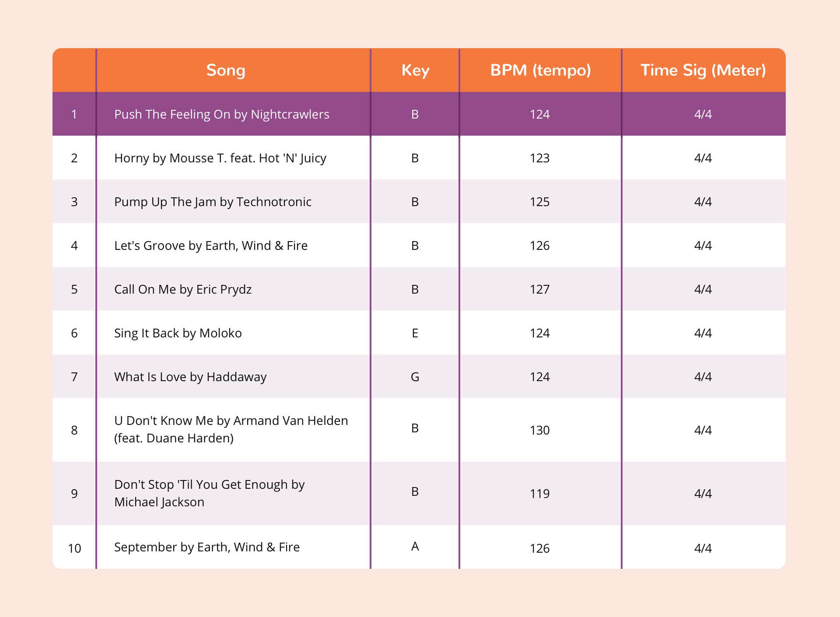Select Push The Feeling On by Nightcrawlers
840x617 pixels.
[222, 114]
